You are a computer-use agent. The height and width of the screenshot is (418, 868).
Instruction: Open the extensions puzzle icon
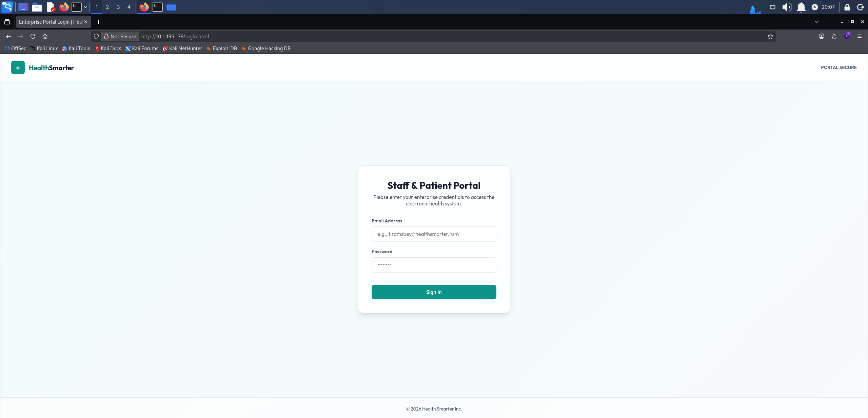point(834,36)
